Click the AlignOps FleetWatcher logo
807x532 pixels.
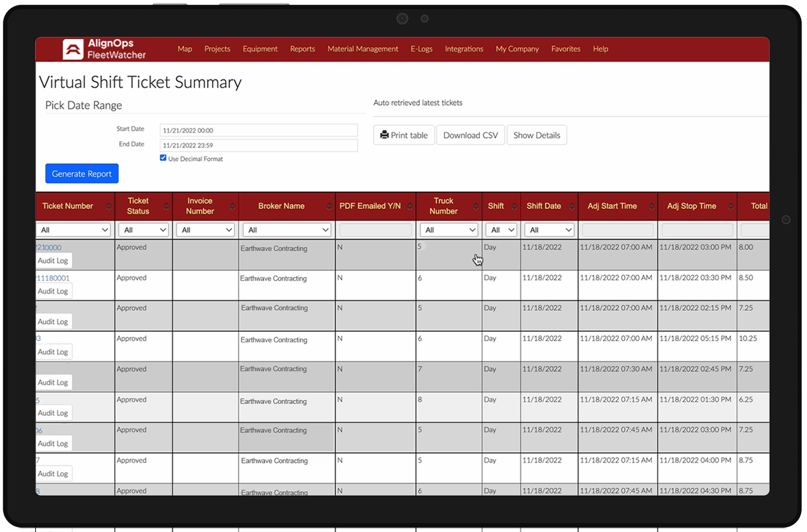pos(104,49)
